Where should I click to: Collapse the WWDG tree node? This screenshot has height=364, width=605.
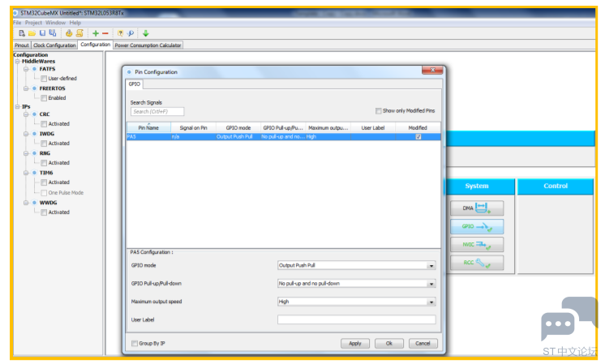coord(26,203)
